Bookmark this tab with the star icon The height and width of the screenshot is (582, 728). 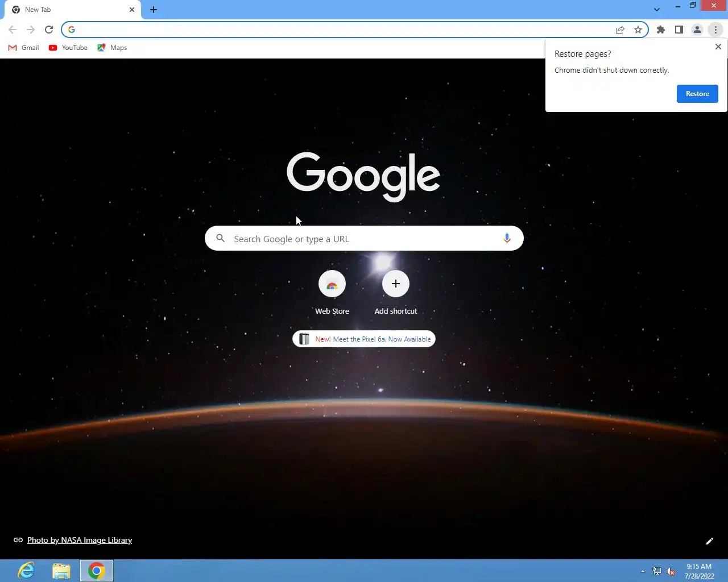point(638,30)
